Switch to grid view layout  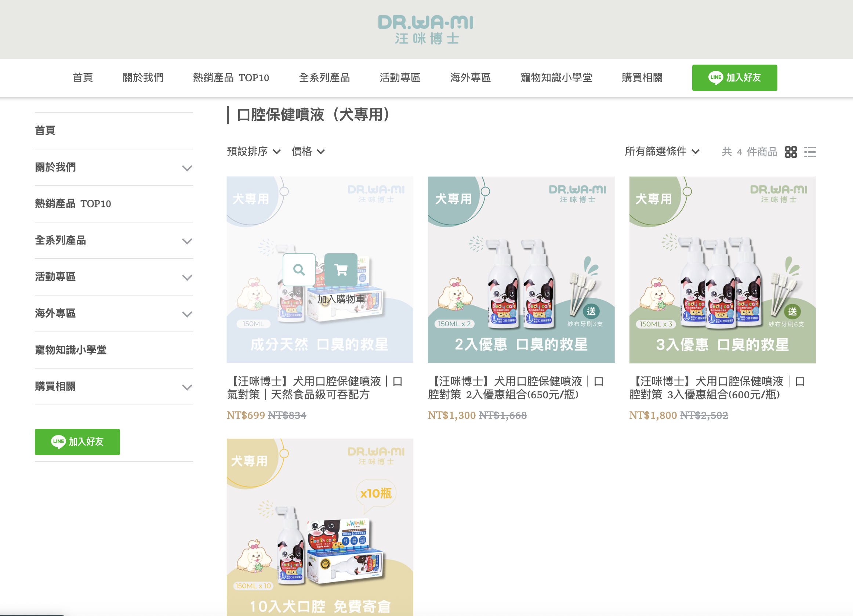click(x=791, y=152)
